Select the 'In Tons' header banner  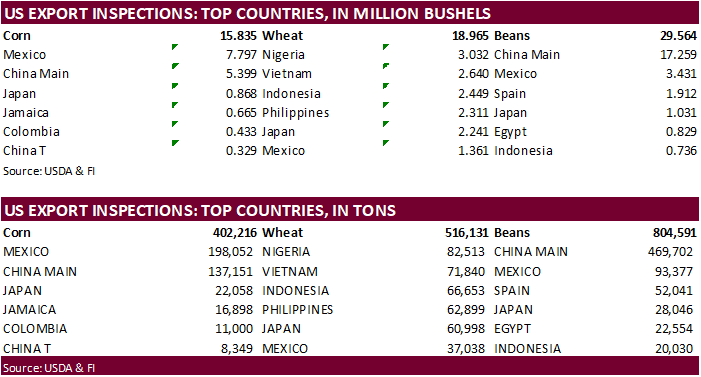click(350, 210)
